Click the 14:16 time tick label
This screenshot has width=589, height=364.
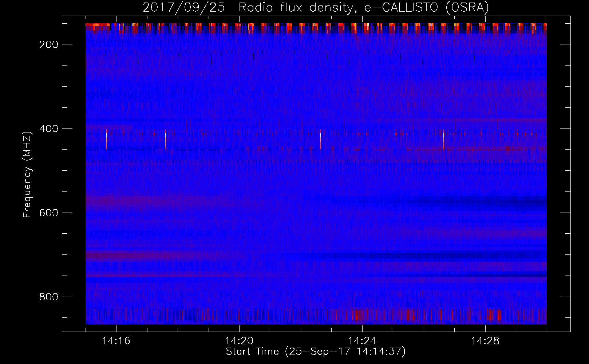(x=116, y=341)
